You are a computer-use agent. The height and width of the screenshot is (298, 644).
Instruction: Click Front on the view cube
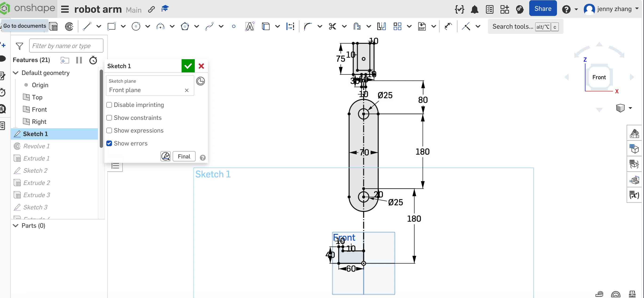(x=599, y=77)
